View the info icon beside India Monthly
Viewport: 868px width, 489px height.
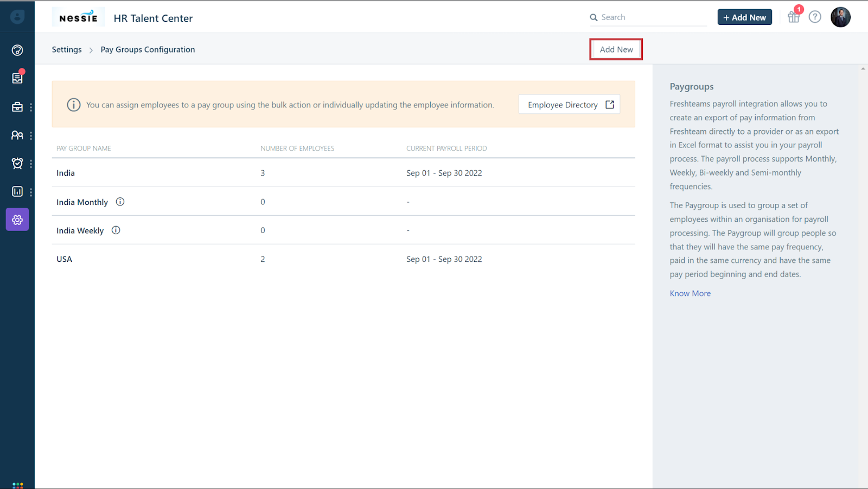[120, 202]
